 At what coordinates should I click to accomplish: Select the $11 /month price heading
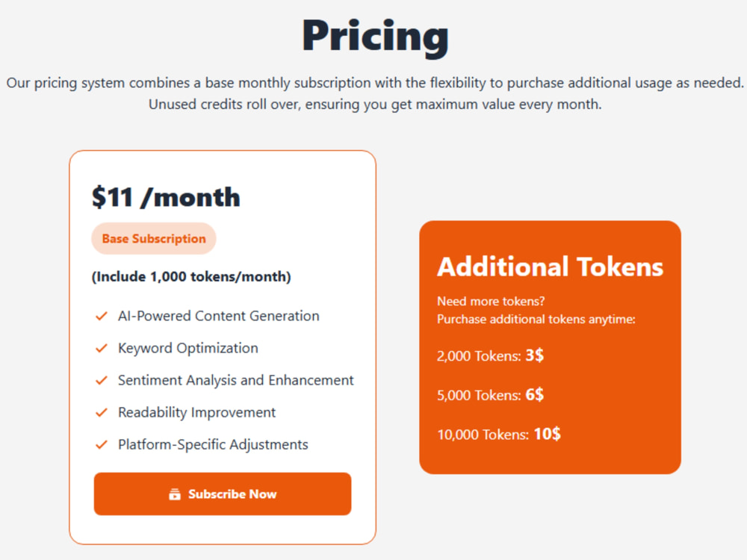(x=166, y=197)
